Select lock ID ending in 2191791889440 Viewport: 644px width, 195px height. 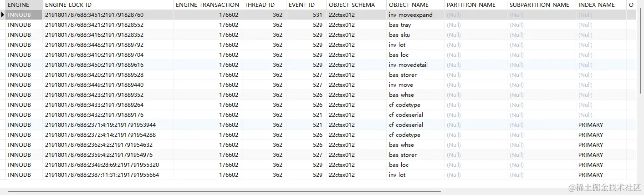click(x=108, y=85)
